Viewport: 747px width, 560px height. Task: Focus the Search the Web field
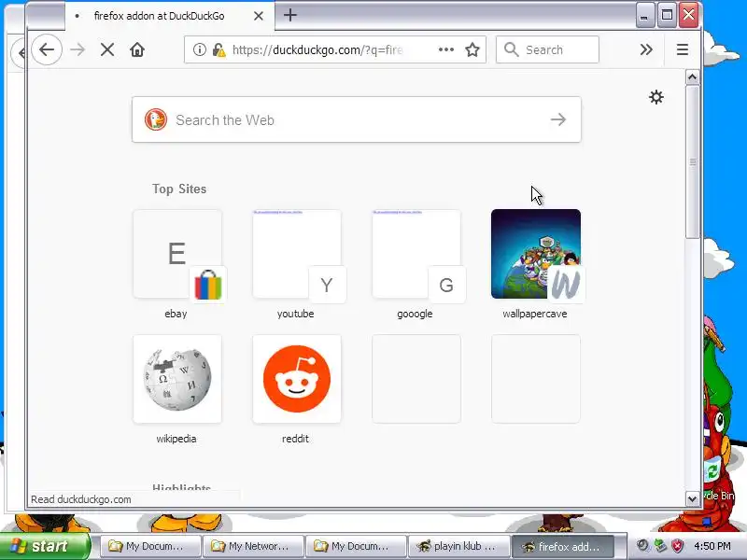(x=357, y=119)
